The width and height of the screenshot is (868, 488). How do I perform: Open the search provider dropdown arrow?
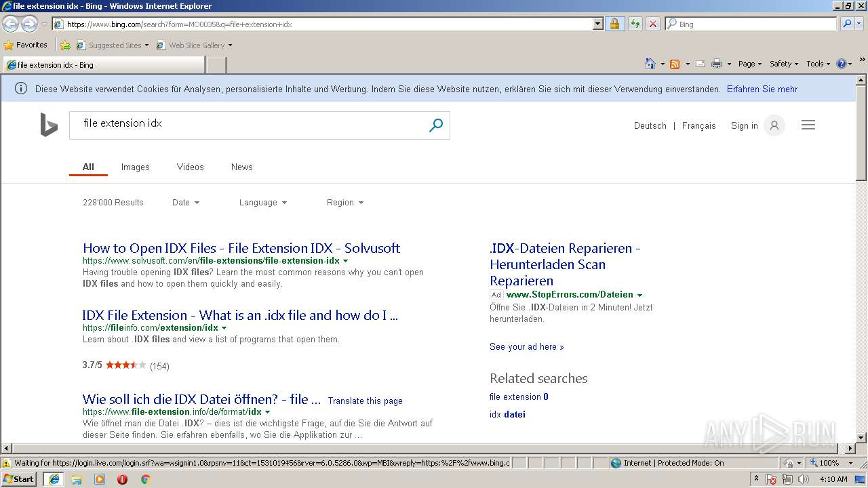(x=860, y=24)
